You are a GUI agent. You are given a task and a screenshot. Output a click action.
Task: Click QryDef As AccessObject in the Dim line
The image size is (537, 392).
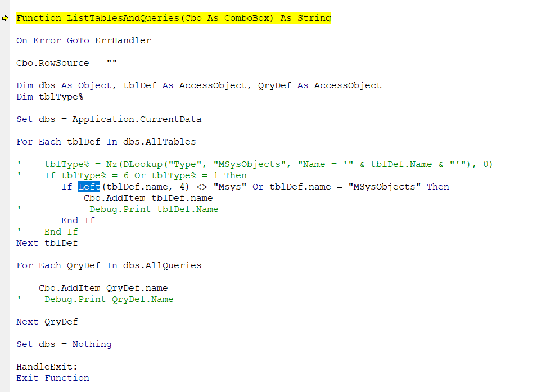319,85
